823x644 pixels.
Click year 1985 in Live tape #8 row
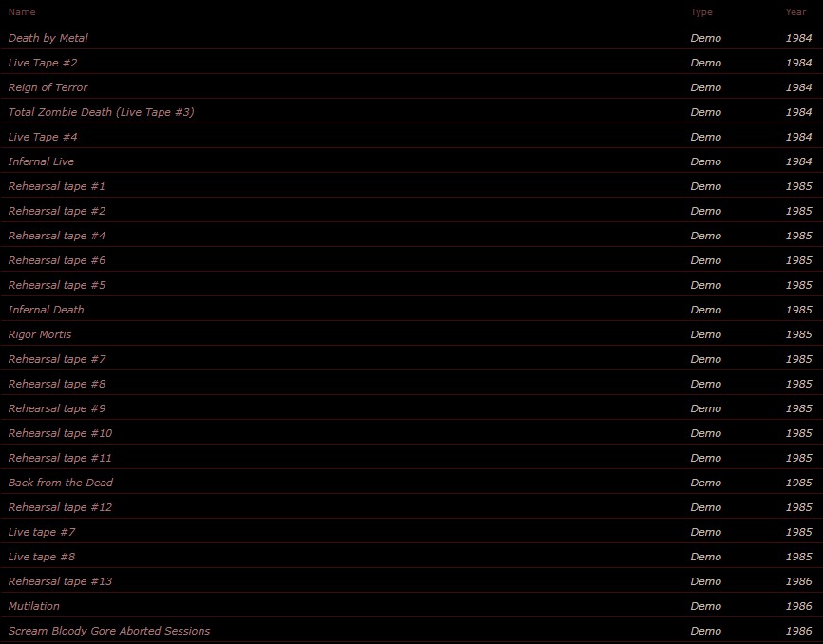[798, 557]
